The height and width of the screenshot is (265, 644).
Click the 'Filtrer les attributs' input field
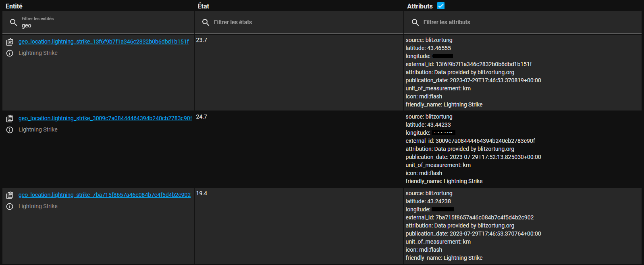click(x=524, y=22)
